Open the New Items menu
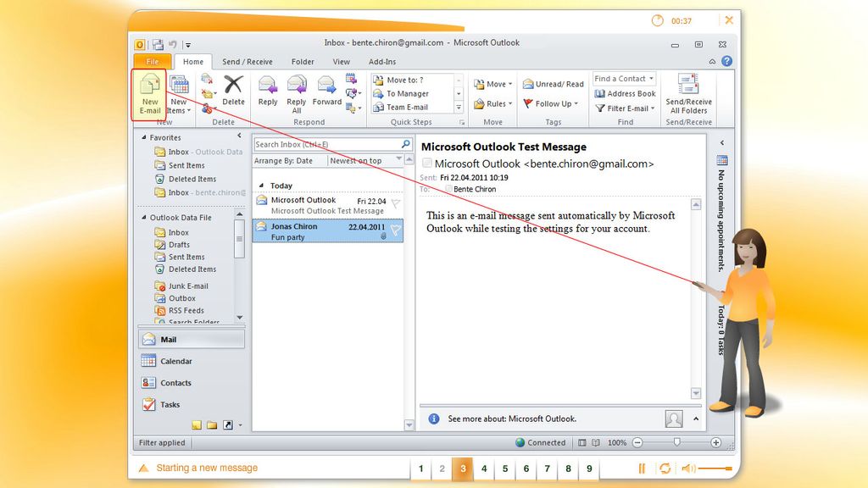 click(x=179, y=95)
